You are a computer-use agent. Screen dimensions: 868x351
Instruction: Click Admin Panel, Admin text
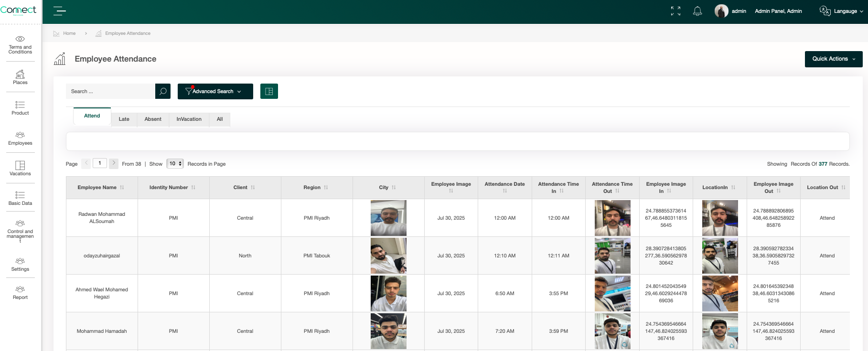click(x=778, y=11)
